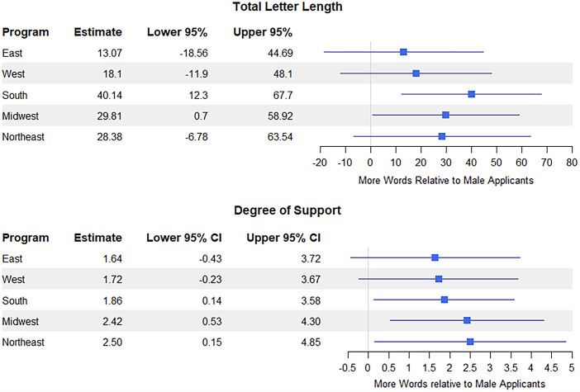
Task: Click the 80 tick label on upper axis
Action: pyautogui.click(x=571, y=163)
